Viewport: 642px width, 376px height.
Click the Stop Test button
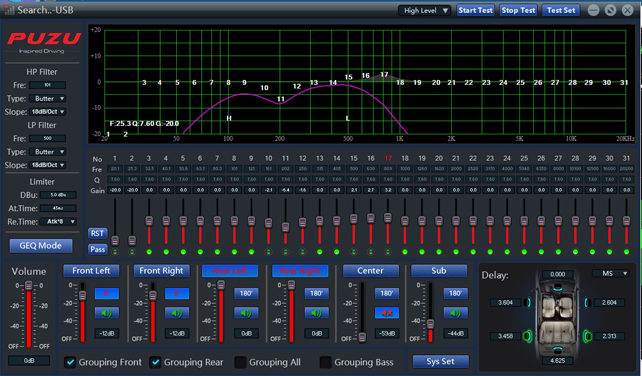pos(518,10)
